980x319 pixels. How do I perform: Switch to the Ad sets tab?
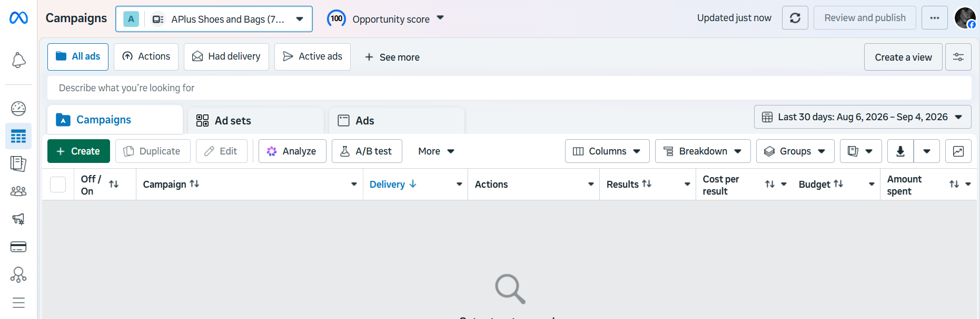coord(256,121)
